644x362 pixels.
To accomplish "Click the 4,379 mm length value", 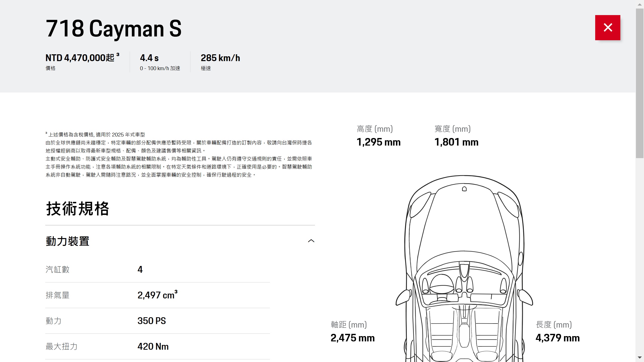I will click(558, 338).
